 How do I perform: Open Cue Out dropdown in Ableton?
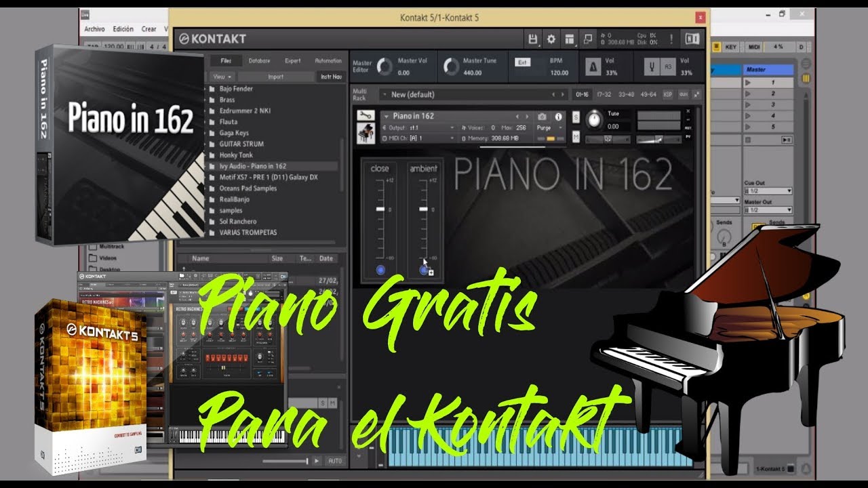(768, 191)
